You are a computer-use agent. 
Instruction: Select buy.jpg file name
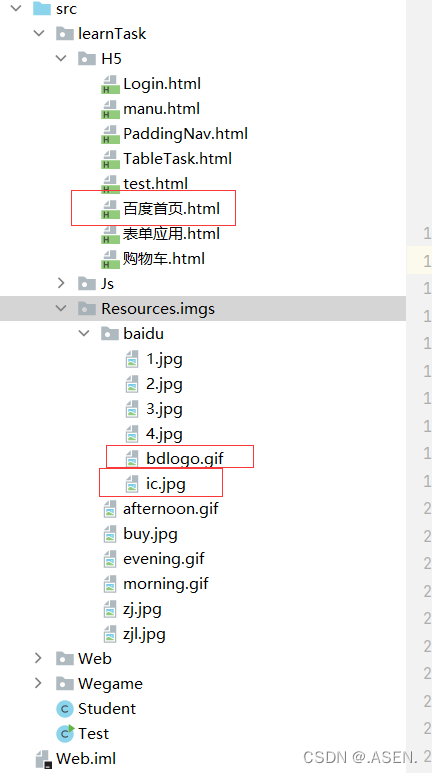click(150, 534)
